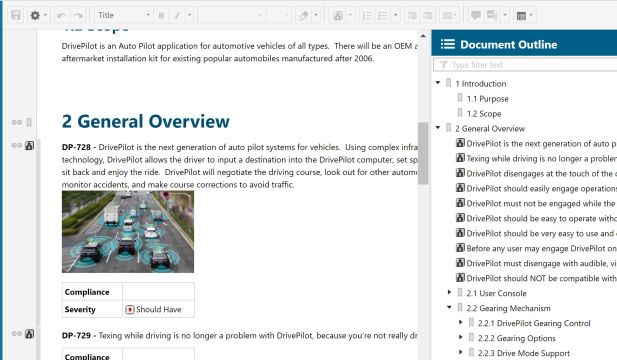Increase indent of the paragraph
The height and width of the screenshot is (360, 617).
(428, 15)
